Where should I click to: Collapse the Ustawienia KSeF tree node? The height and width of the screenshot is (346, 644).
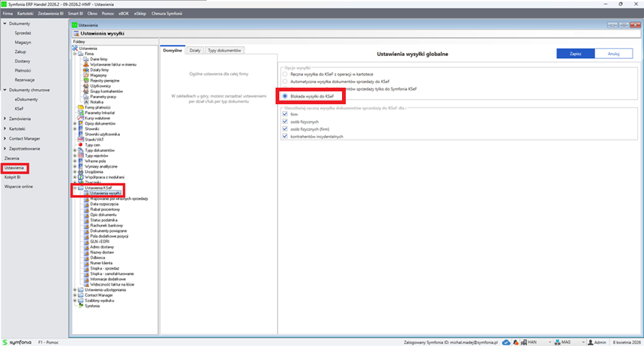click(x=75, y=187)
